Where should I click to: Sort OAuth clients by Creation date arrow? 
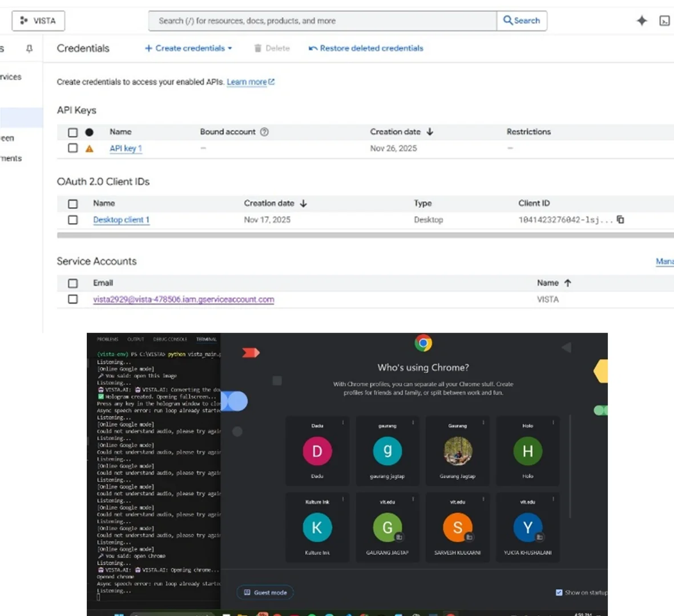pyautogui.click(x=304, y=203)
